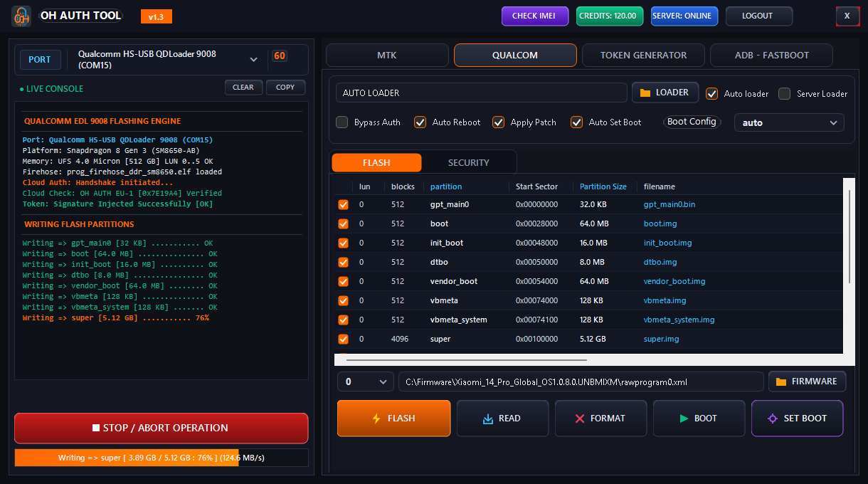
Task: Click the rawprogram0.xml firmware path field
Action: 581,382
